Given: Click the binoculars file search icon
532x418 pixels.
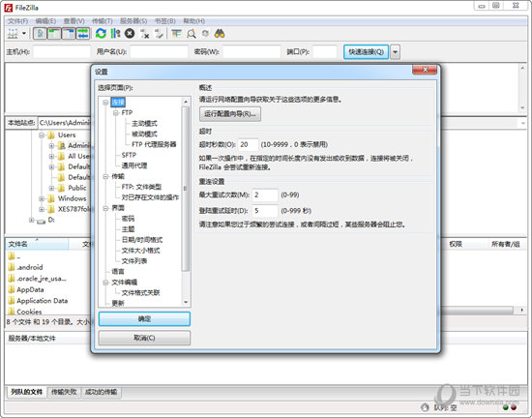Looking at the screenshot, I should pos(220,34).
